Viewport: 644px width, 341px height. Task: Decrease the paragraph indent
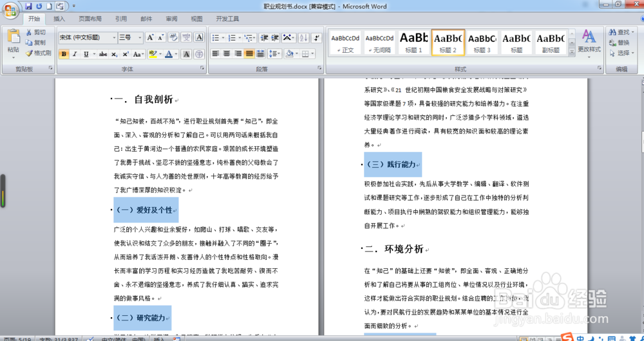point(264,38)
